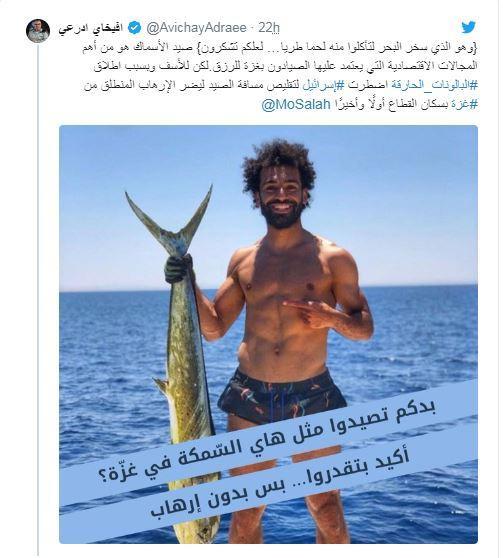Click the blue verified badge icon

135,28
